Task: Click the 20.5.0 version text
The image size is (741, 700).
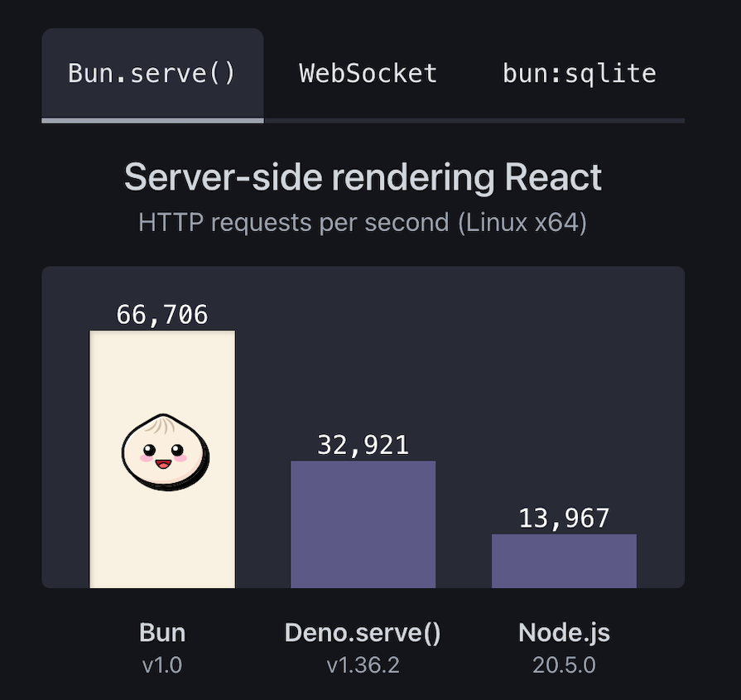Action: pyautogui.click(x=564, y=664)
